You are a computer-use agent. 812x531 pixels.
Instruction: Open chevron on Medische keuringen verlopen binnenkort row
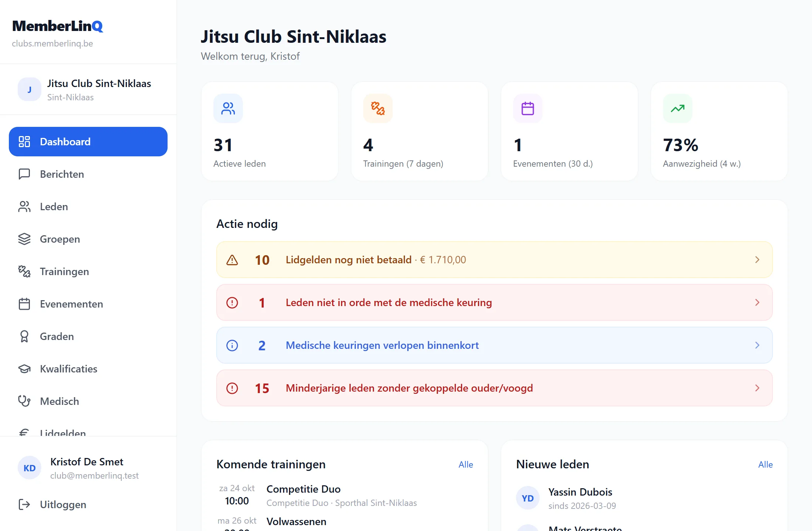coord(757,346)
